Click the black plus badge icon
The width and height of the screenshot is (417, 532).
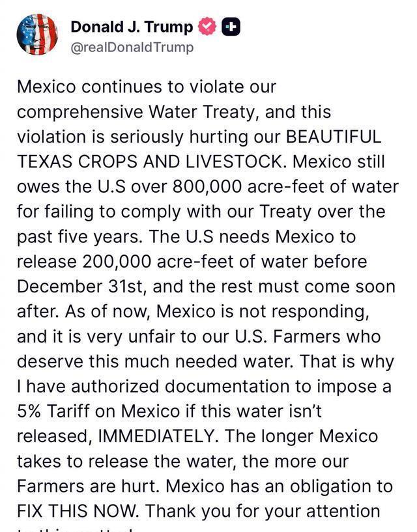tap(231, 27)
